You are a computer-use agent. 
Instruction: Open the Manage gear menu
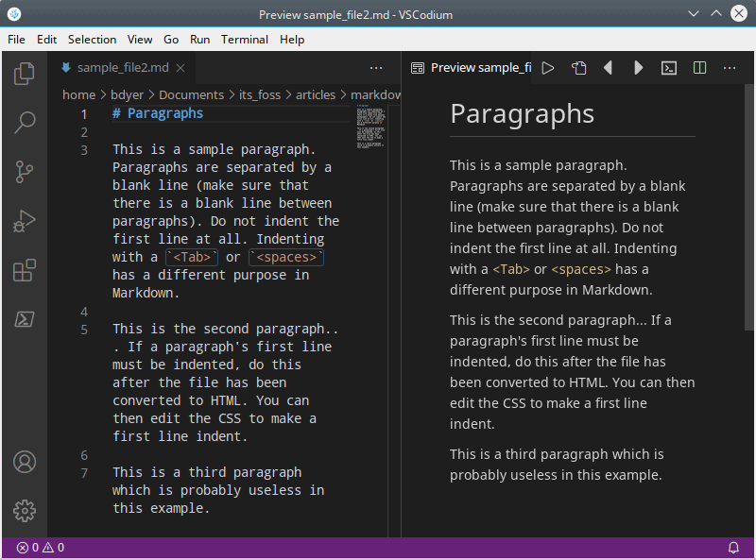(25, 511)
